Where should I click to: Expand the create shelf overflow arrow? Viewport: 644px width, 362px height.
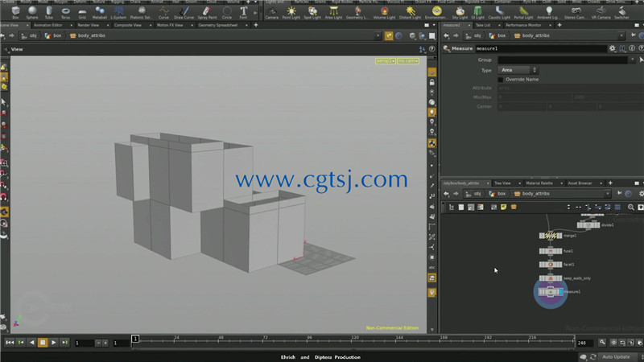click(x=255, y=13)
